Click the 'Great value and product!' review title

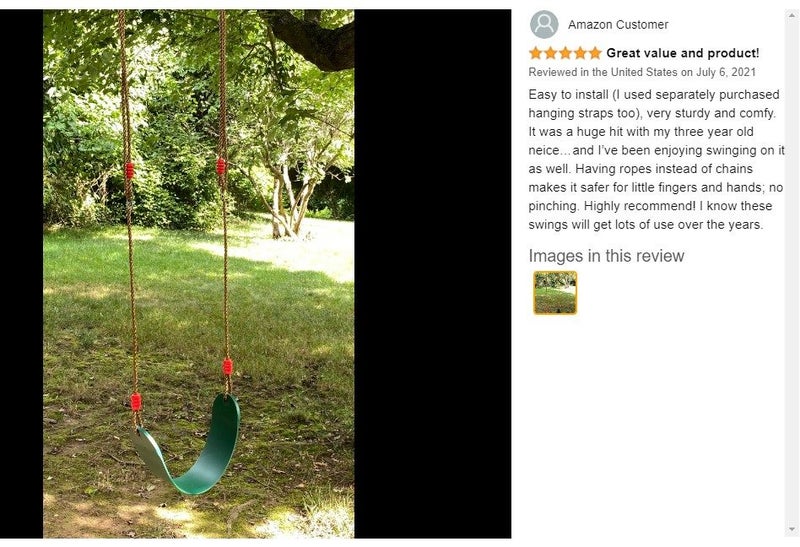pyautogui.click(x=683, y=53)
